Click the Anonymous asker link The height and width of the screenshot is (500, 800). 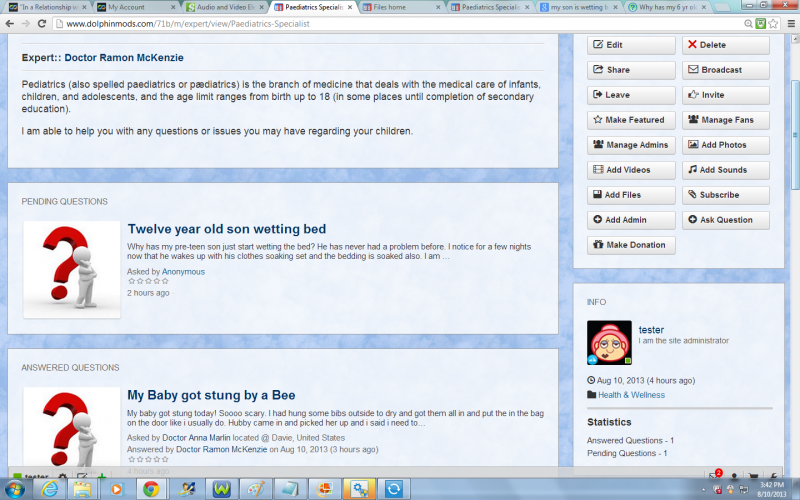click(183, 272)
